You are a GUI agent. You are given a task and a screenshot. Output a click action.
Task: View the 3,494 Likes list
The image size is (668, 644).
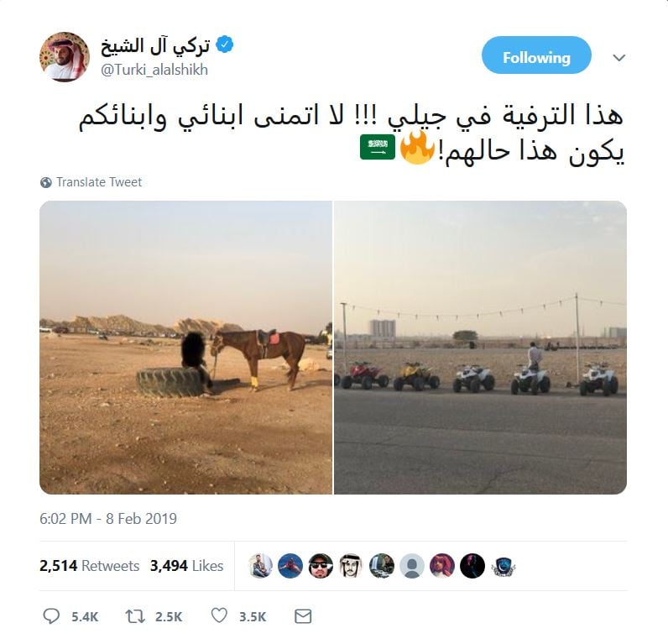(x=186, y=566)
